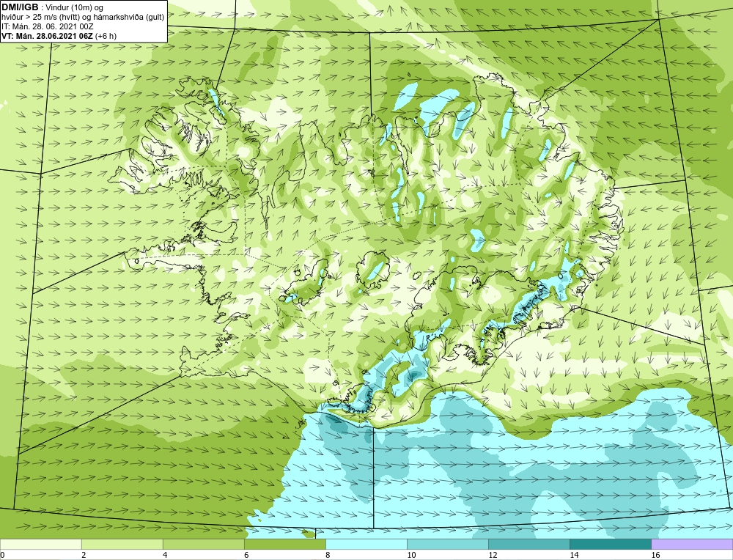
Task: Click the 'IT: Mán. 28. 06. 2021 00Z' line
Action: [48, 26]
